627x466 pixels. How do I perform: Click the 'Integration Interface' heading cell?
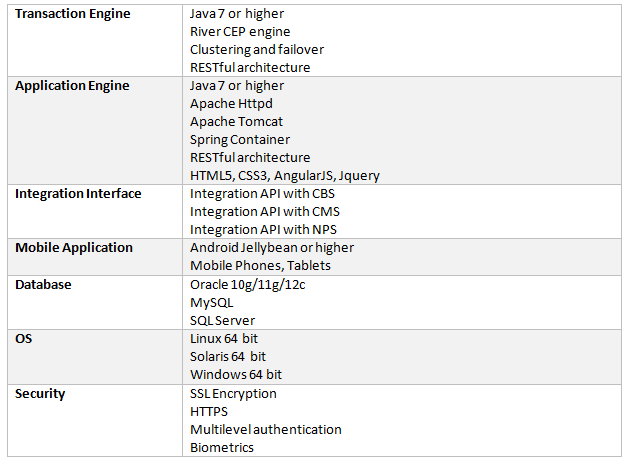point(95,212)
